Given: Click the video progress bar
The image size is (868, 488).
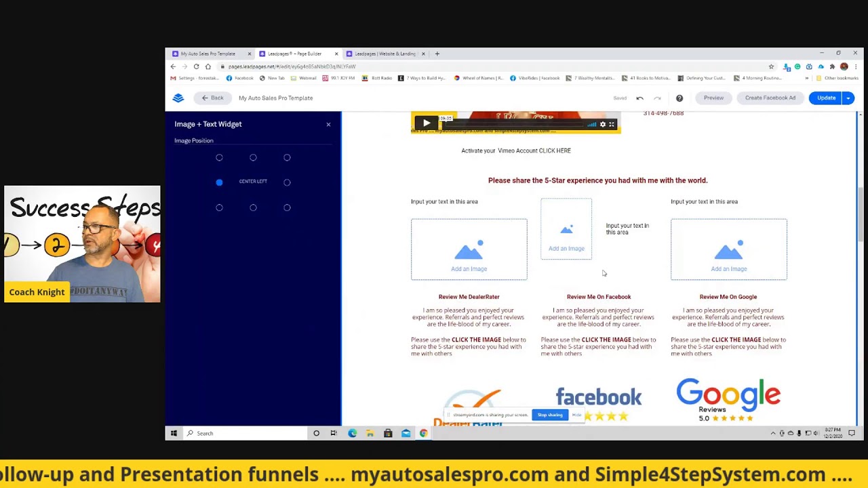Looking at the screenshot, I should click(x=513, y=125).
